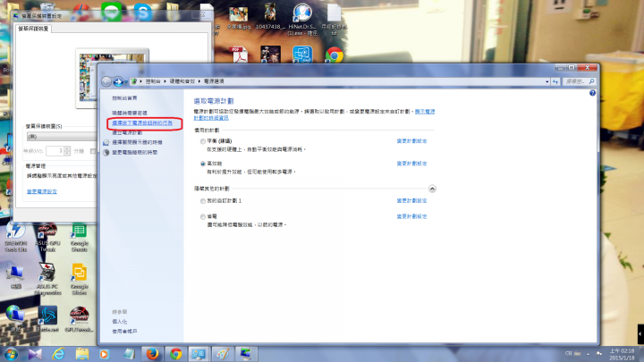Select the Google Chrome desktop icon

(x=335, y=55)
